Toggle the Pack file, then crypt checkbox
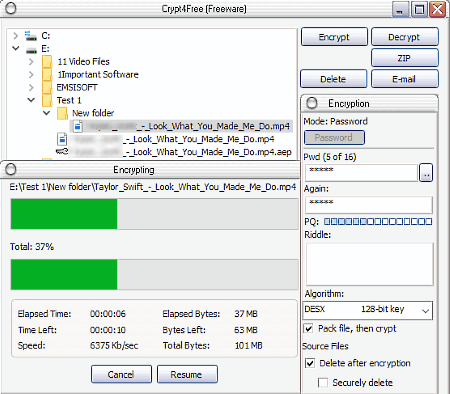Image resolution: width=450 pixels, height=394 pixels. point(309,329)
